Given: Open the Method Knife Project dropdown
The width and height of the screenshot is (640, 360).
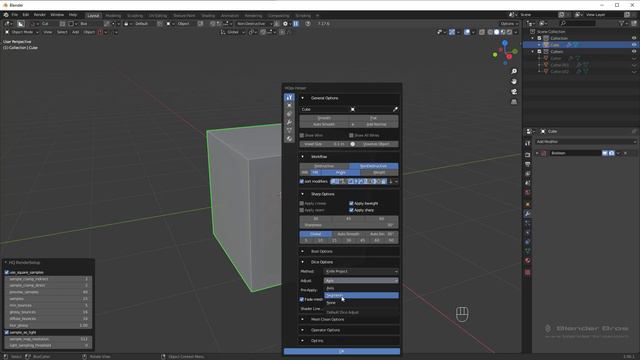Looking at the screenshot, I should 361,271.
